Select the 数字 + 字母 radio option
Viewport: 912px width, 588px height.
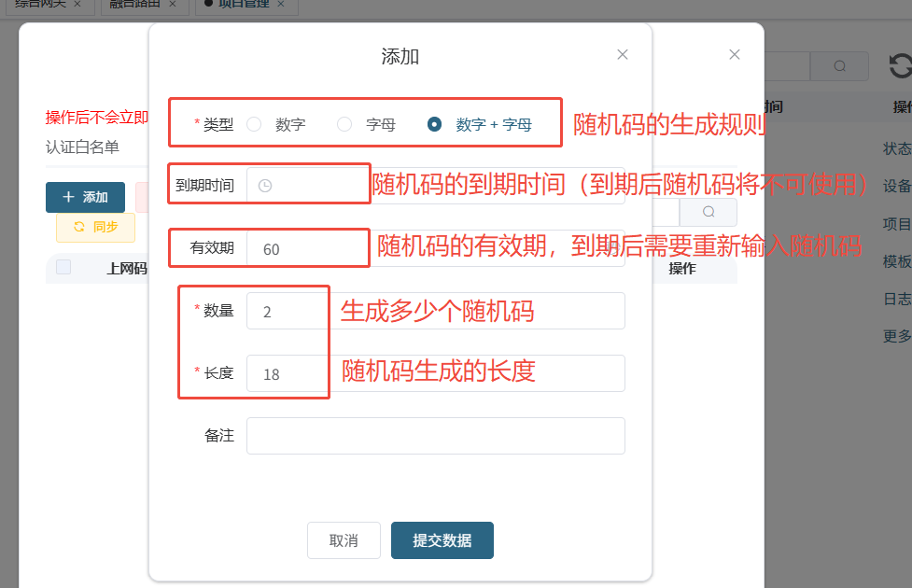(x=434, y=124)
